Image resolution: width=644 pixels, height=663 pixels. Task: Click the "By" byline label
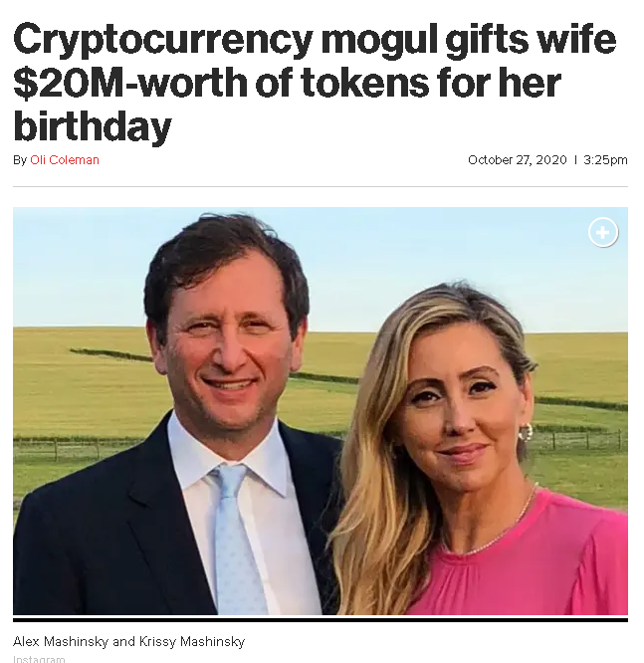point(20,160)
